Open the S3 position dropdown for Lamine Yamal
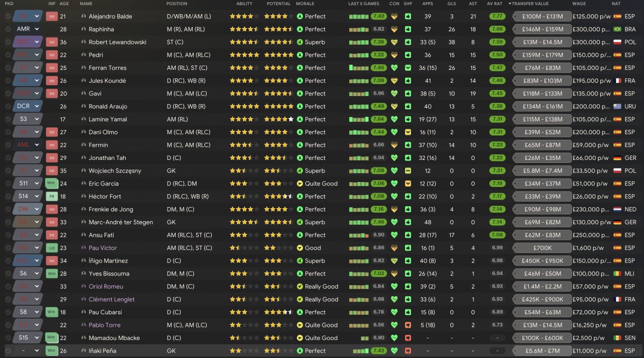 (28, 119)
